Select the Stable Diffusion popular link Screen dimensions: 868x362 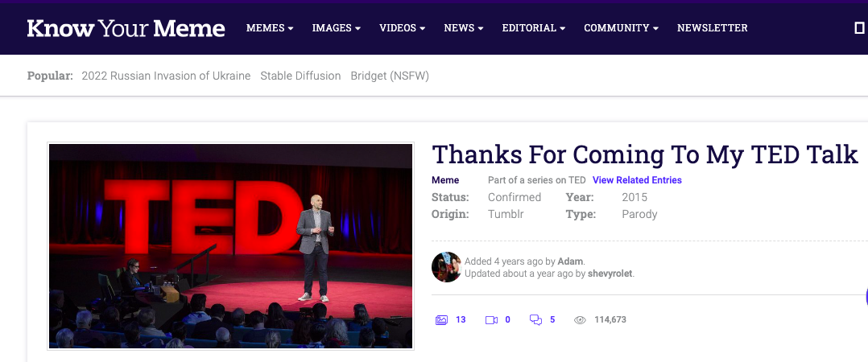point(300,76)
